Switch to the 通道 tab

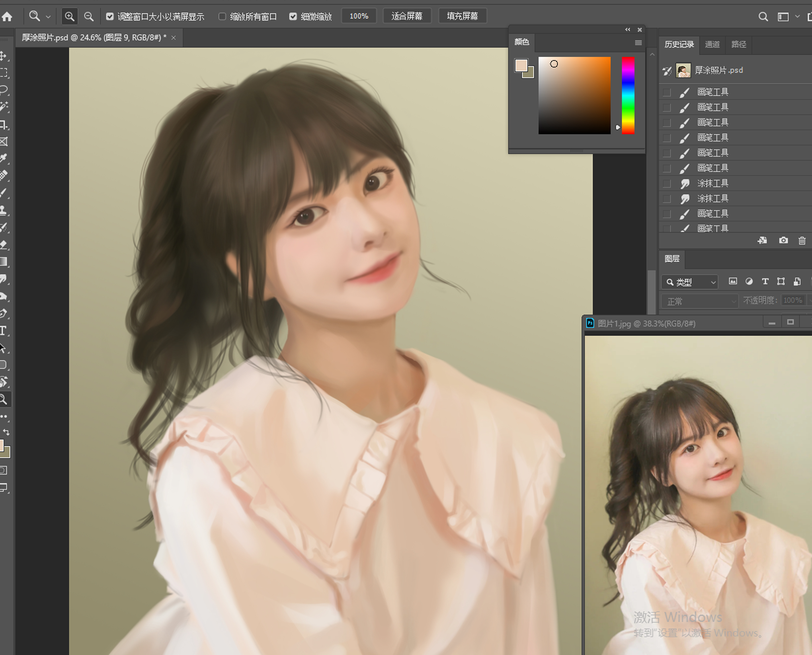click(x=712, y=44)
